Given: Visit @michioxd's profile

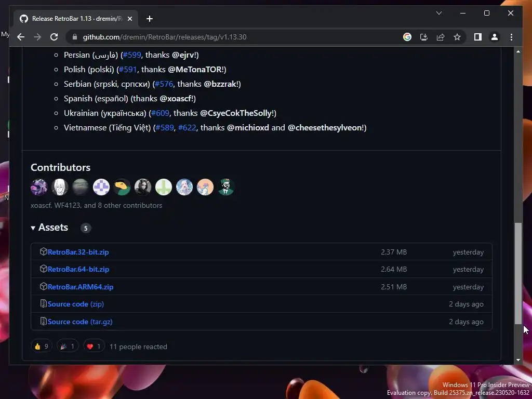Looking at the screenshot, I should [248, 128].
